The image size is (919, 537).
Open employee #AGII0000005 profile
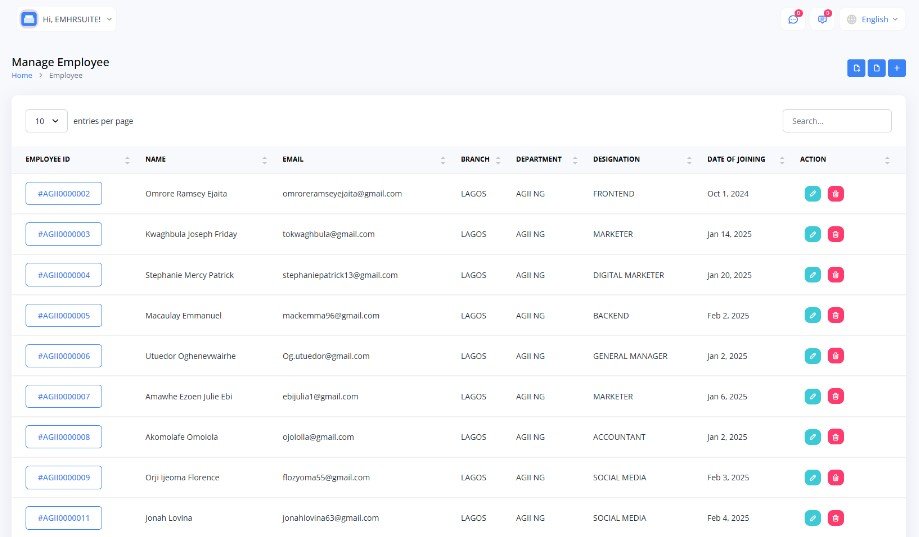[x=63, y=315]
